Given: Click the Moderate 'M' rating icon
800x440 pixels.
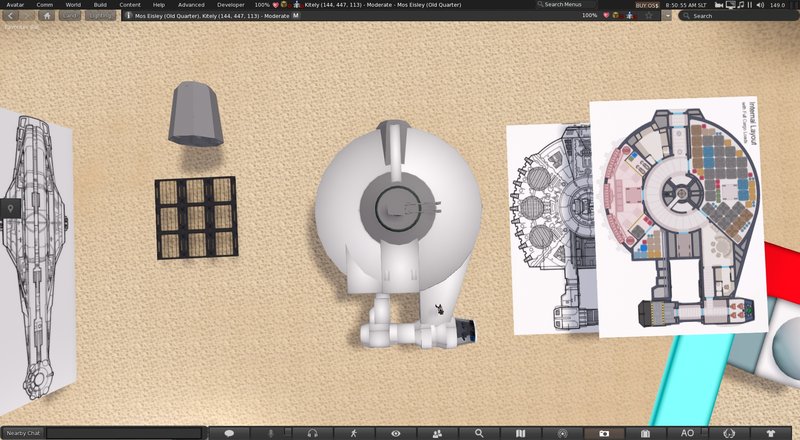Looking at the screenshot, I should (296, 16).
